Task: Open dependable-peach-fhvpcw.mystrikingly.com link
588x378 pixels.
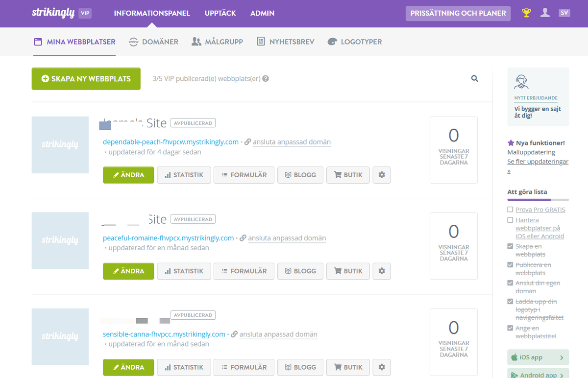Action: pyautogui.click(x=171, y=142)
